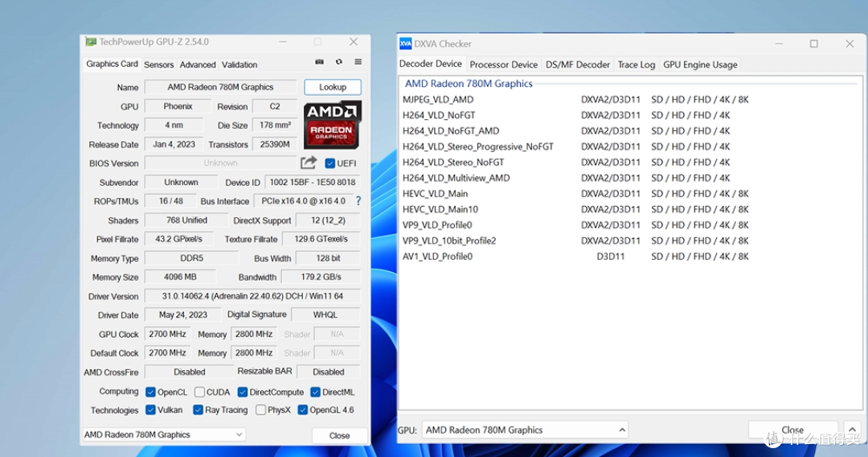This screenshot has height=457, width=868.
Task: Toggle the UEFI checkbox
Action: tap(330, 163)
